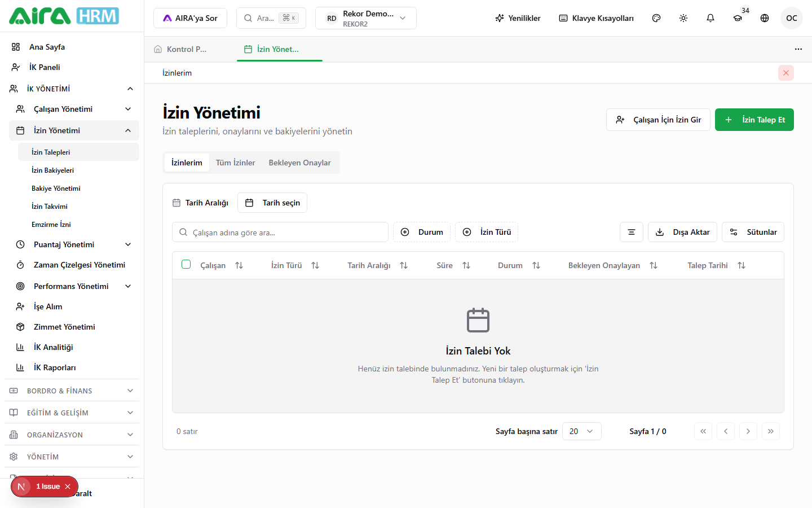Open Durum filter
The width and height of the screenshot is (812, 508).
(422, 232)
